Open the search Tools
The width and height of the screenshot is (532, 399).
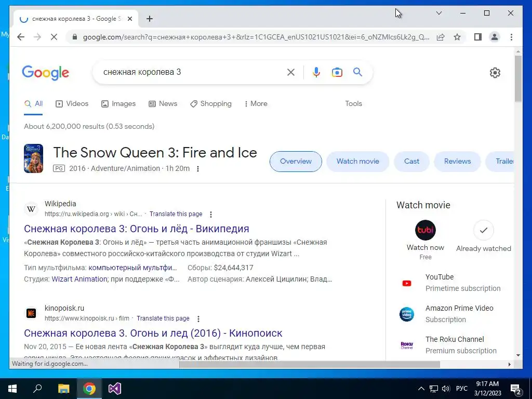353,104
